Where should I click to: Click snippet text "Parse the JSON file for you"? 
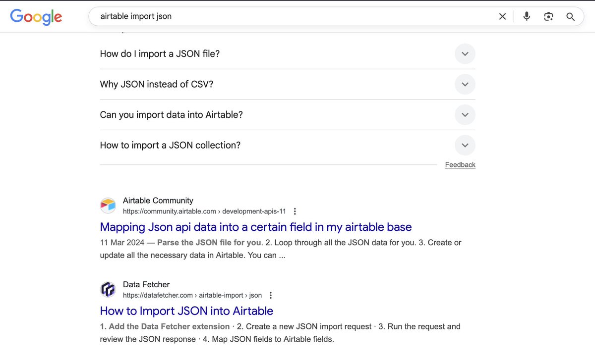pyautogui.click(x=209, y=243)
